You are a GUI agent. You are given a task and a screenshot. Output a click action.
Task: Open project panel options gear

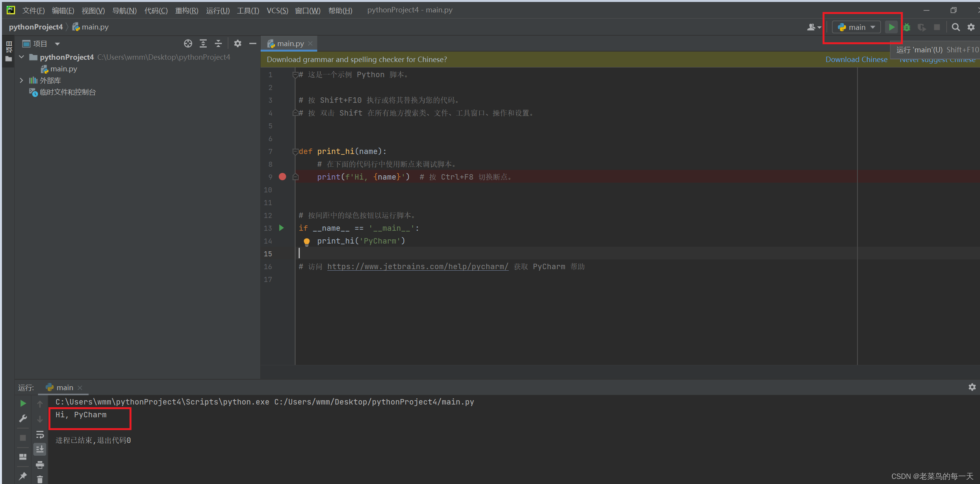(x=238, y=43)
